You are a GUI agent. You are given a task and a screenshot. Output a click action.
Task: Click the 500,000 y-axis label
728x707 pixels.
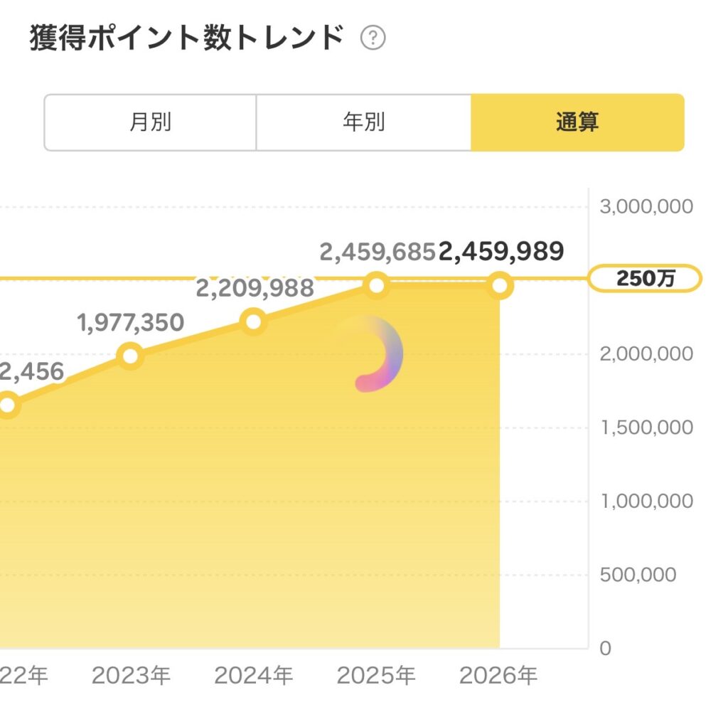click(x=638, y=575)
